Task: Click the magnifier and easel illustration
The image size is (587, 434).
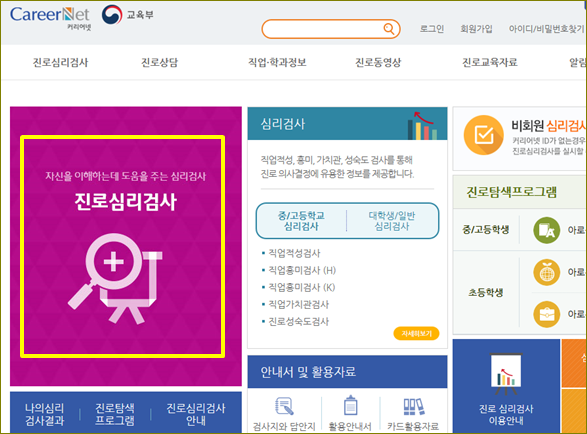Action: pyautogui.click(x=115, y=279)
